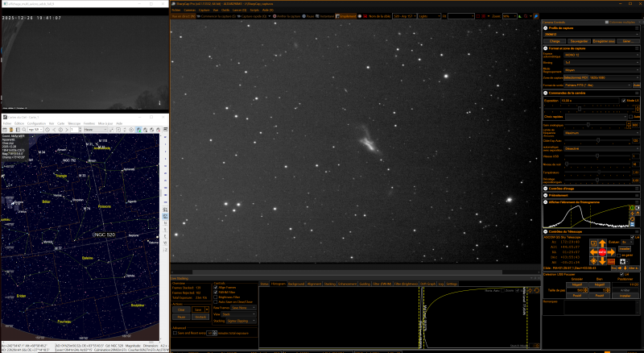Click the telescope Stop button in red
Viewport: 644px width, 353px height.
click(602, 252)
